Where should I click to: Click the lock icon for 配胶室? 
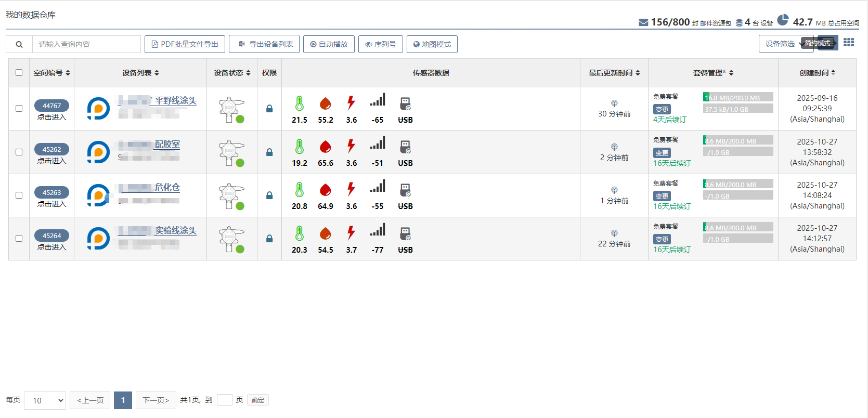tap(269, 152)
